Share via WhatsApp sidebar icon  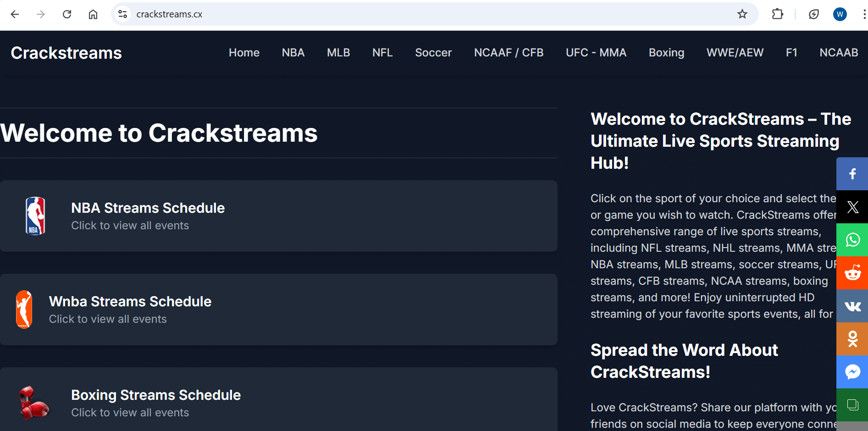(x=852, y=240)
